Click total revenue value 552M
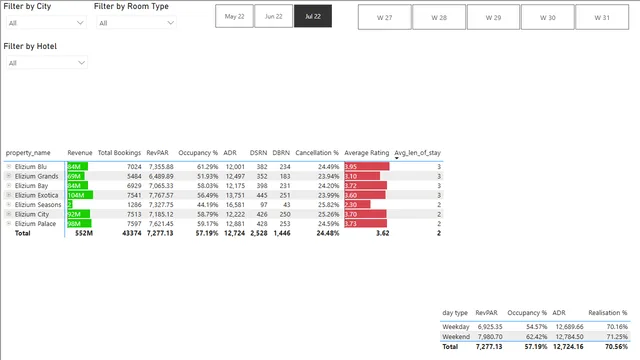This screenshot has width=640, height=360. (84, 233)
